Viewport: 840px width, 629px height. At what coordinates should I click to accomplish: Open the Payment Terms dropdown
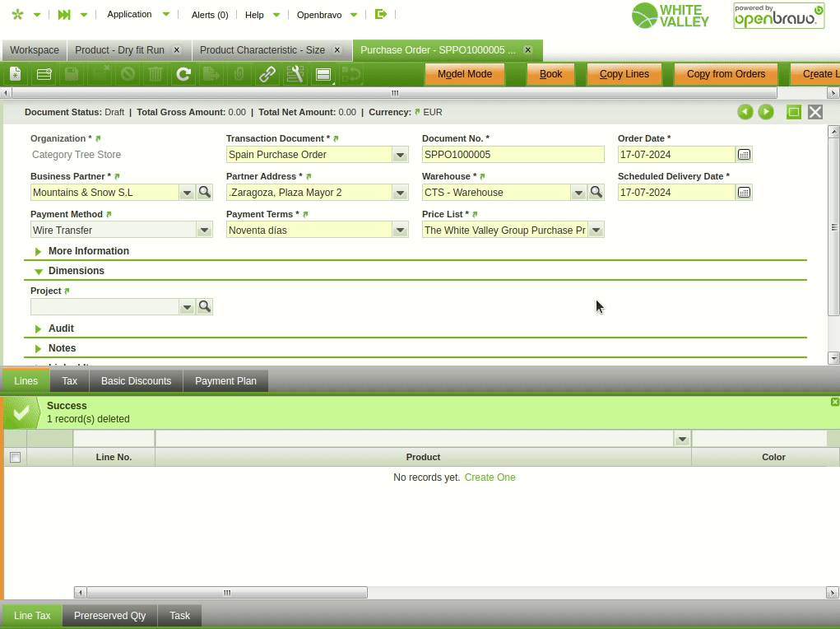(x=400, y=231)
